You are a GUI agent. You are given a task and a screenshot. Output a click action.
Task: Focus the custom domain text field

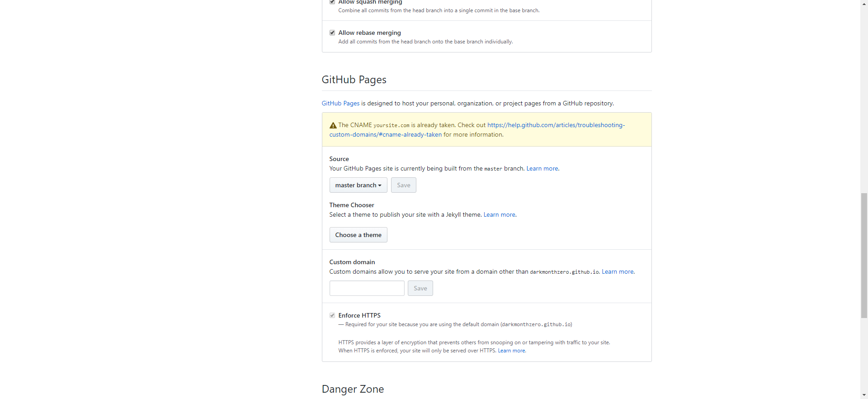click(367, 288)
